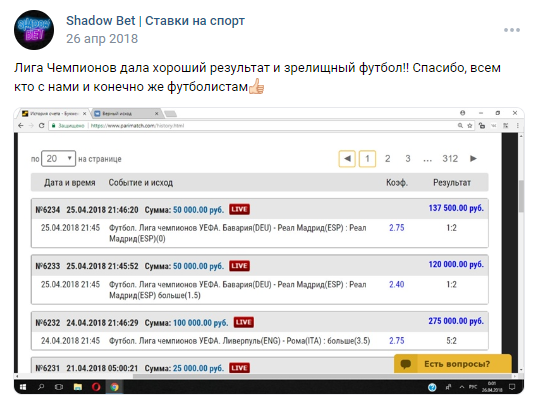Click coefficient 2.75 of bet №6234
Viewport: 533px width, 404px height.
point(397,228)
